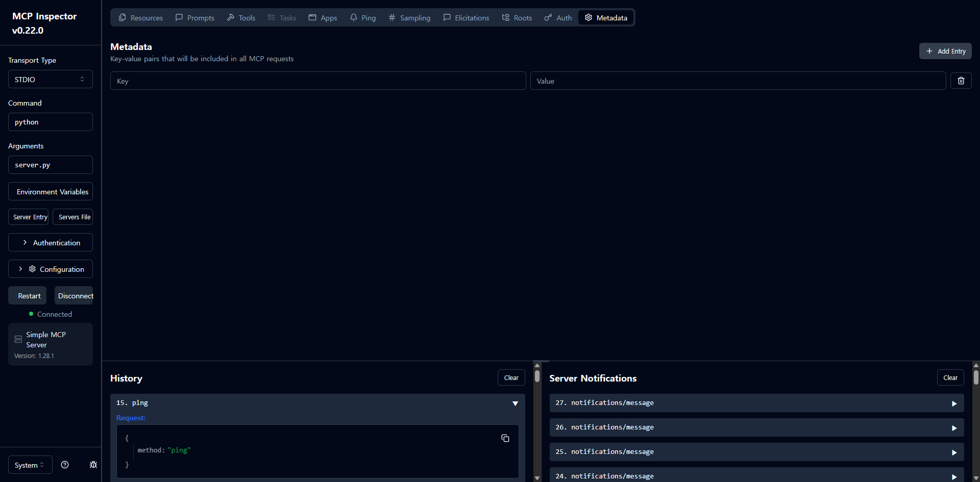Viewport: 980px width, 482px height.
Task: Open the Apps tab
Action: pyautogui.click(x=323, y=18)
